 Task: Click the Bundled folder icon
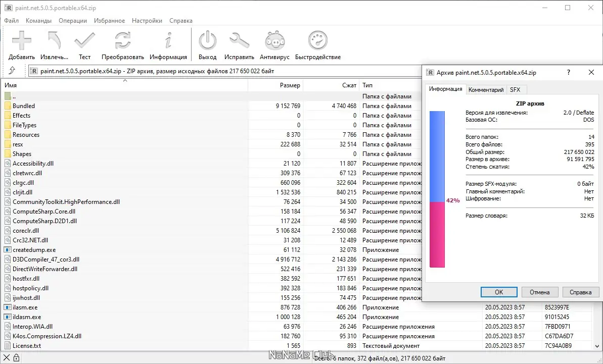point(7,106)
